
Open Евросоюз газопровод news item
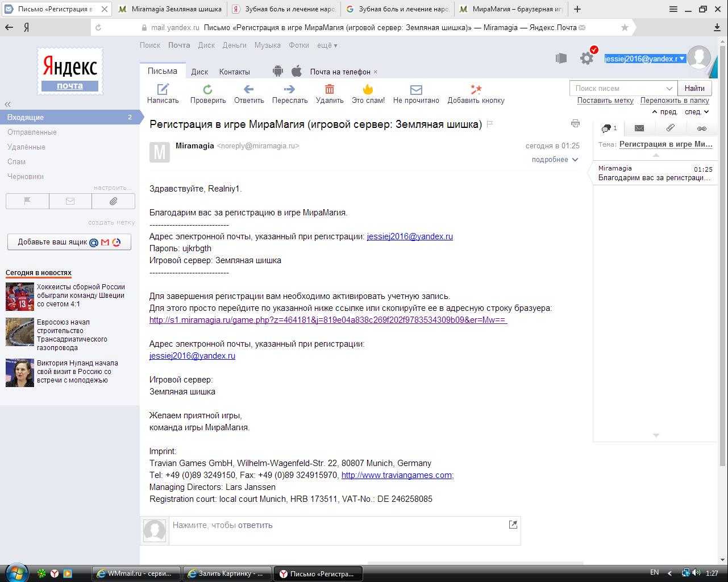tap(72, 335)
